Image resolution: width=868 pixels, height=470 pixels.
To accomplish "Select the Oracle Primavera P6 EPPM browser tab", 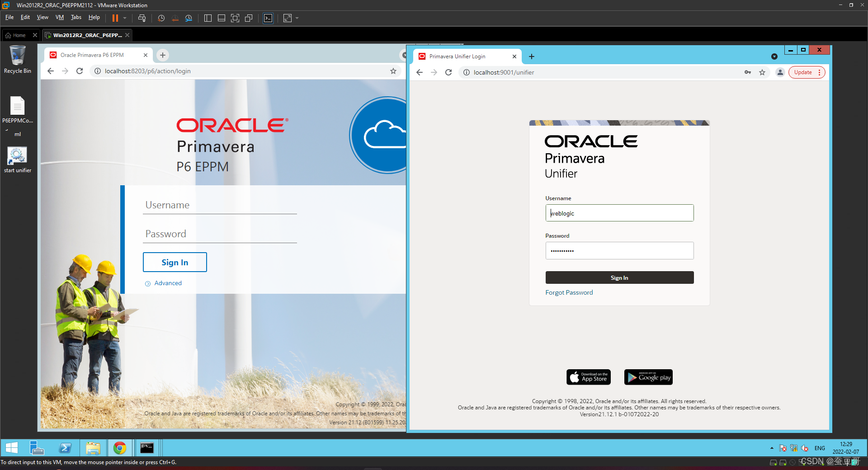I will click(92, 55).
